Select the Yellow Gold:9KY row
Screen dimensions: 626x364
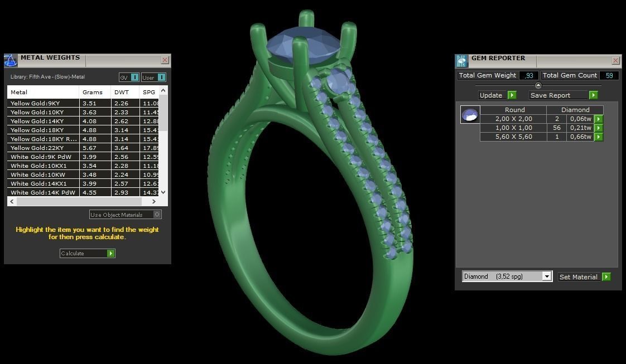click(x=83, y=103)
